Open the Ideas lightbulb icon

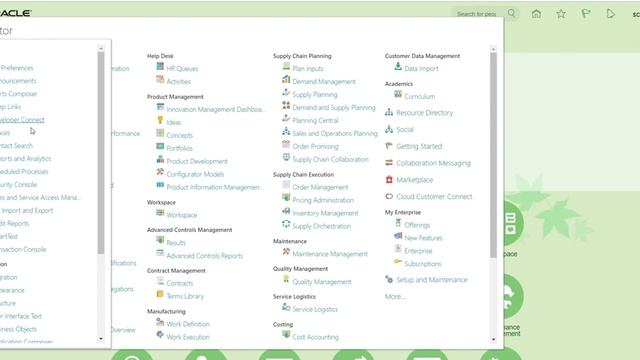tap(160, 120)
